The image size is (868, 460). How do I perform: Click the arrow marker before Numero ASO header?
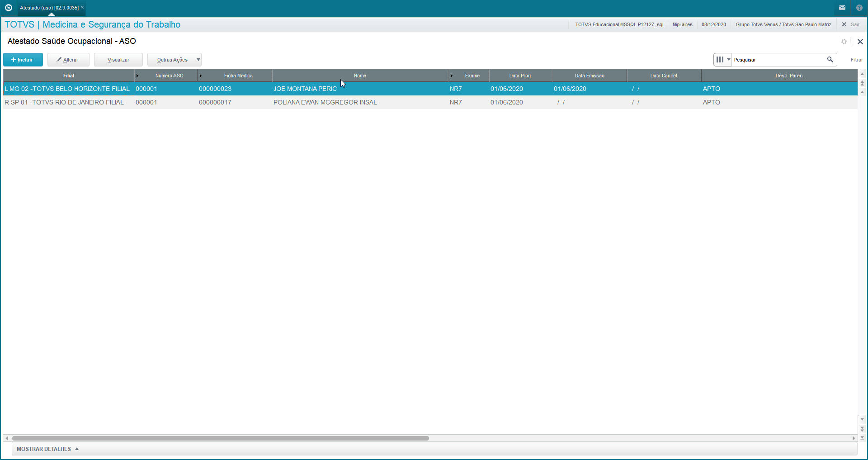pos(137,76)
